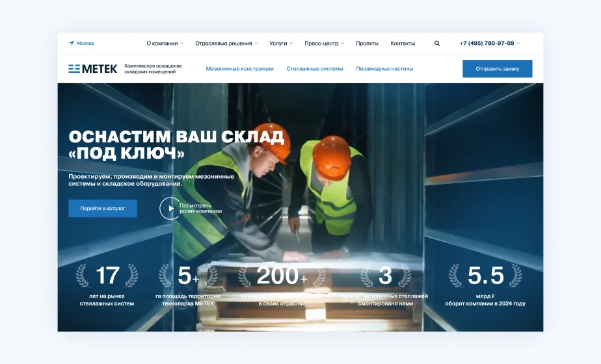
Task: Open the phone number dropdown chevron
Action: pos(518,44)
